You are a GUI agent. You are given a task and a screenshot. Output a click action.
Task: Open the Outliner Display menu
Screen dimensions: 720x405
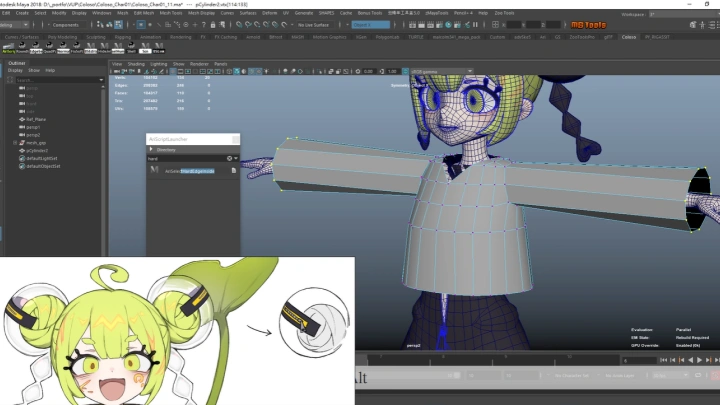pos(15,70)
